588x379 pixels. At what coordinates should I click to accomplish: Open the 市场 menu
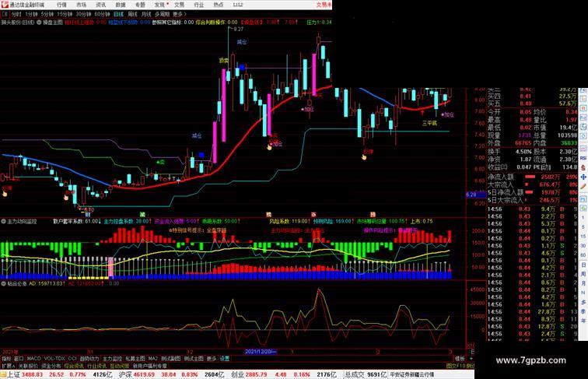point(81,5)
